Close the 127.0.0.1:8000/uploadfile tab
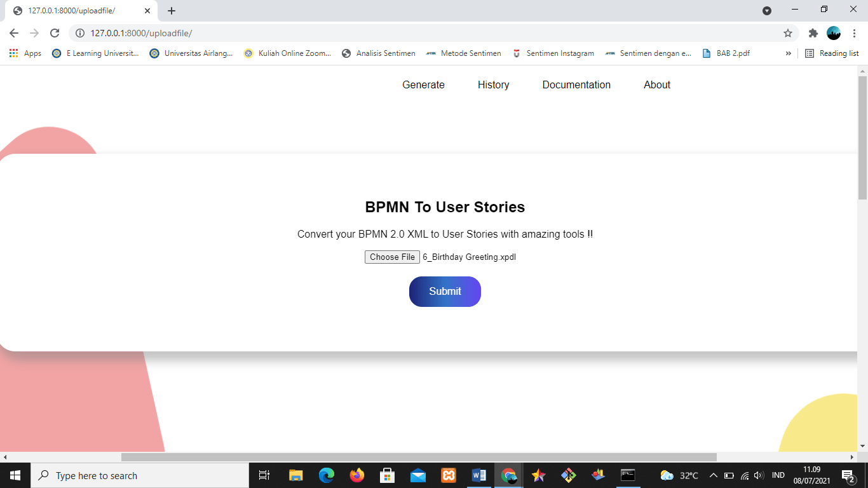The width and height of the screenshot is (868, 488). 147,11
